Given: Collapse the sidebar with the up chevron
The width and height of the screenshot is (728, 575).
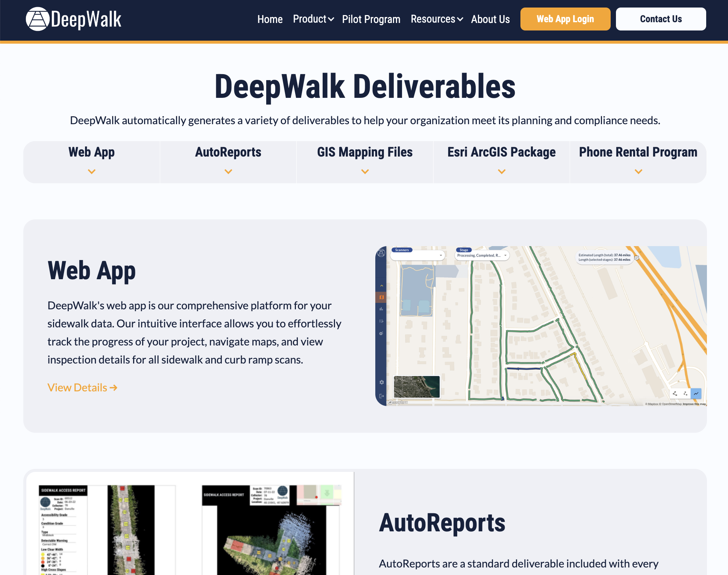Looking at the screenshot, I should [381, 286].
